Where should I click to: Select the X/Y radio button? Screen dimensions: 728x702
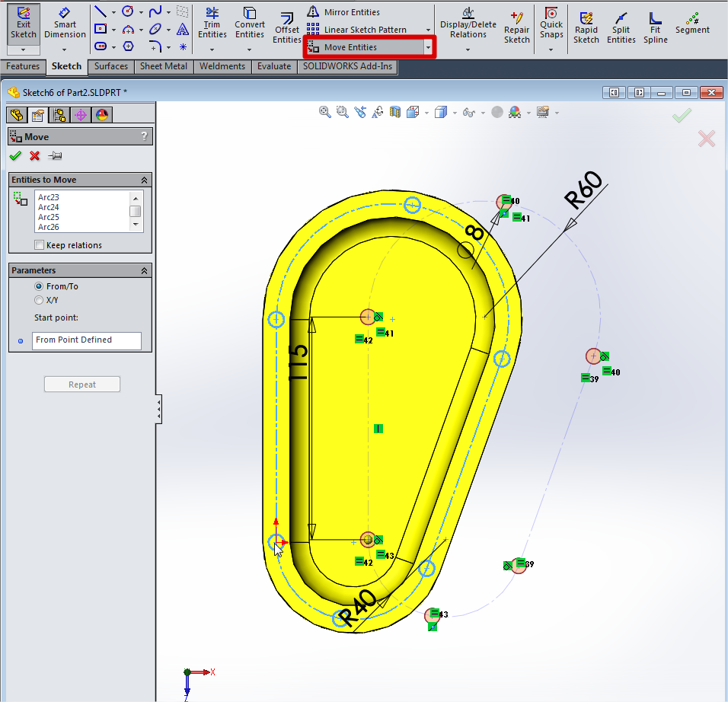pyautogui.click(x=40, y=300)
